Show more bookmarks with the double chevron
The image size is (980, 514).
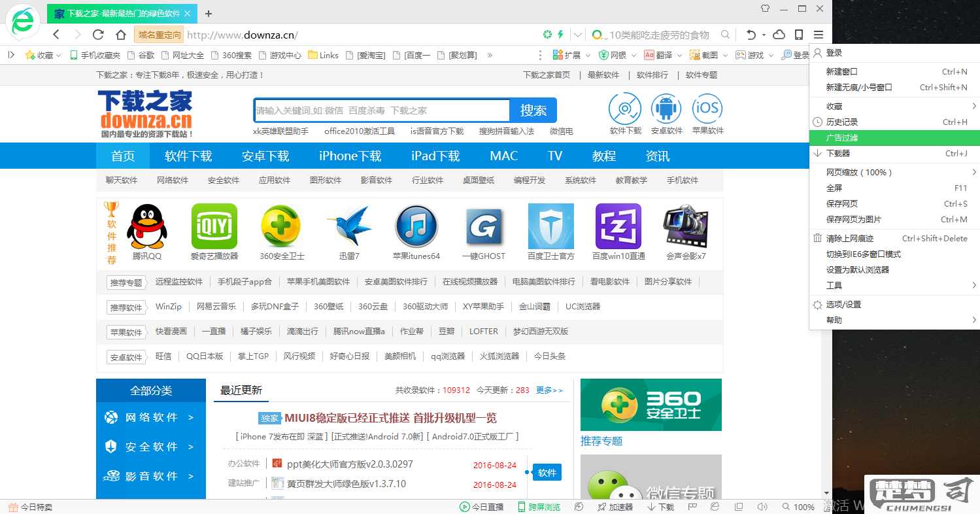[x=490, y=56]
